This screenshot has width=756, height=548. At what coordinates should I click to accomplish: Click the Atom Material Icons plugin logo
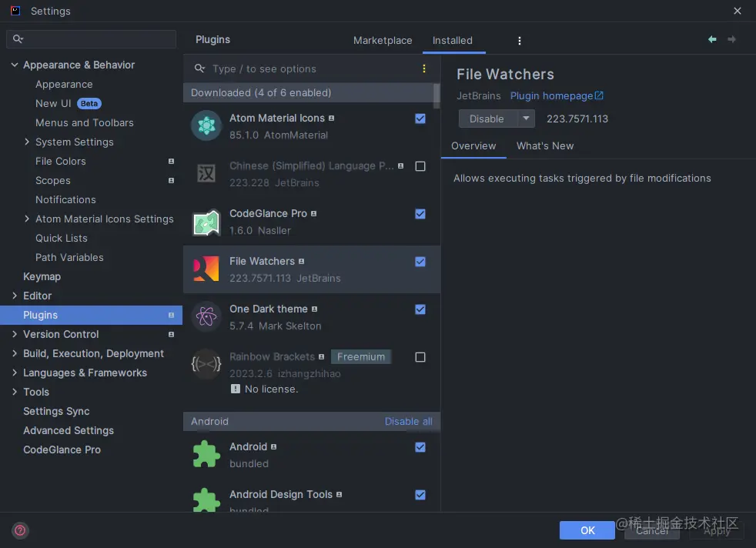206,125
